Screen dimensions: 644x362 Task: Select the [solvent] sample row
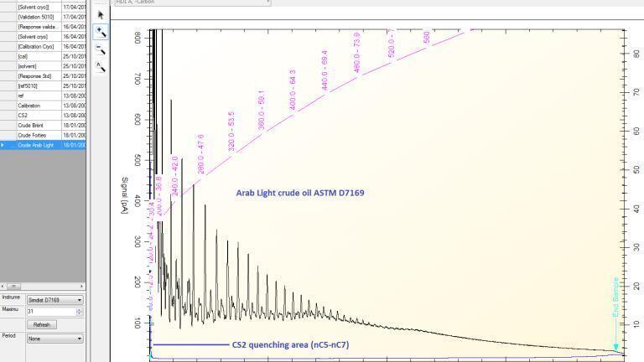coord(43,66)
